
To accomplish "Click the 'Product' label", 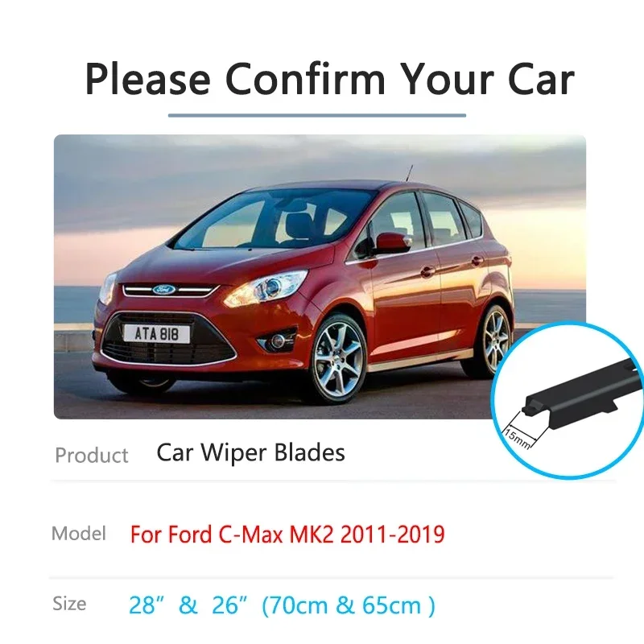I will 92,455.
